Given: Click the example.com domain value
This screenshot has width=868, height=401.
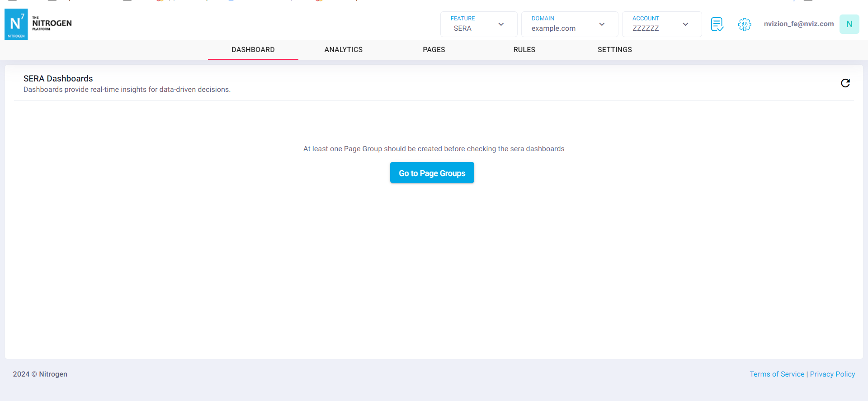Looking at the screenshot, I should pos(553,29).
